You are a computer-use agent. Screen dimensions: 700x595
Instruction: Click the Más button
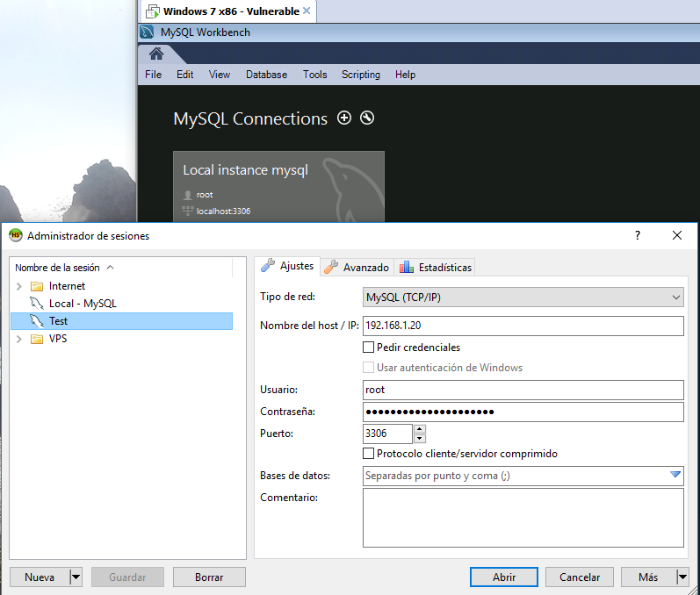coord(649,577)
